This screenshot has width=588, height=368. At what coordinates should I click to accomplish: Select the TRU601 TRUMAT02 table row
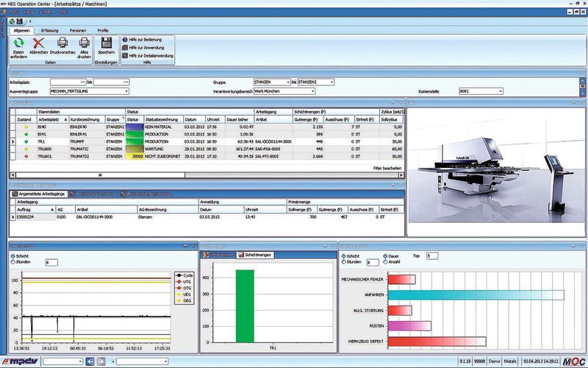pos(207,156)
